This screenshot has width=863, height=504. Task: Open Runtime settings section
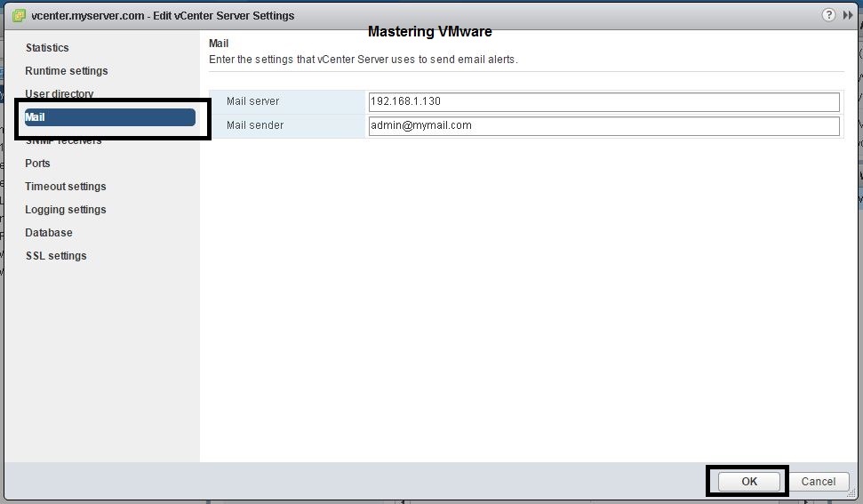[67, 71]
